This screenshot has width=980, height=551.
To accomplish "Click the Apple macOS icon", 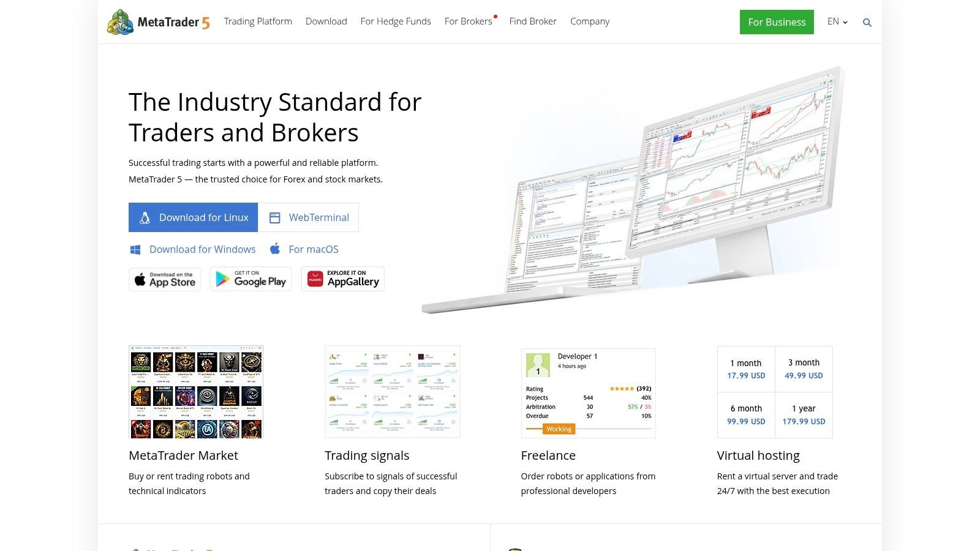I will click(x=275, y=249).
